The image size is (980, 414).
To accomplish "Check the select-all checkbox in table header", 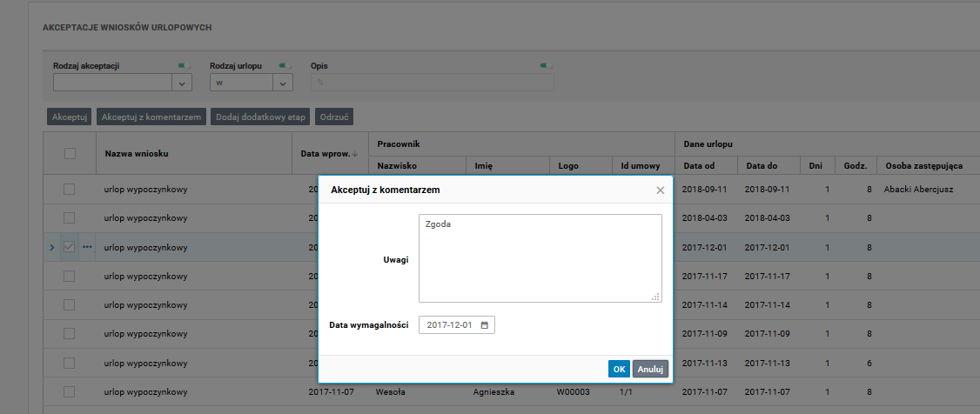I will [x=70, y=153].
